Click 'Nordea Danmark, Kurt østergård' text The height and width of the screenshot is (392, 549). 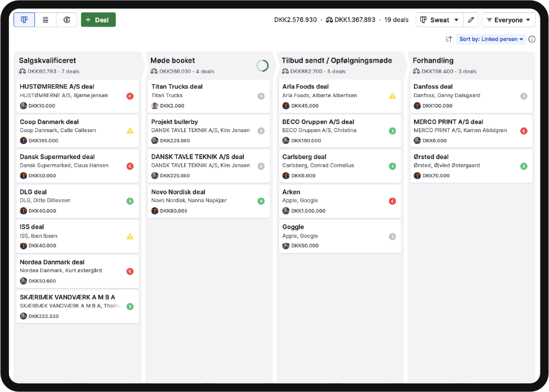60,271
